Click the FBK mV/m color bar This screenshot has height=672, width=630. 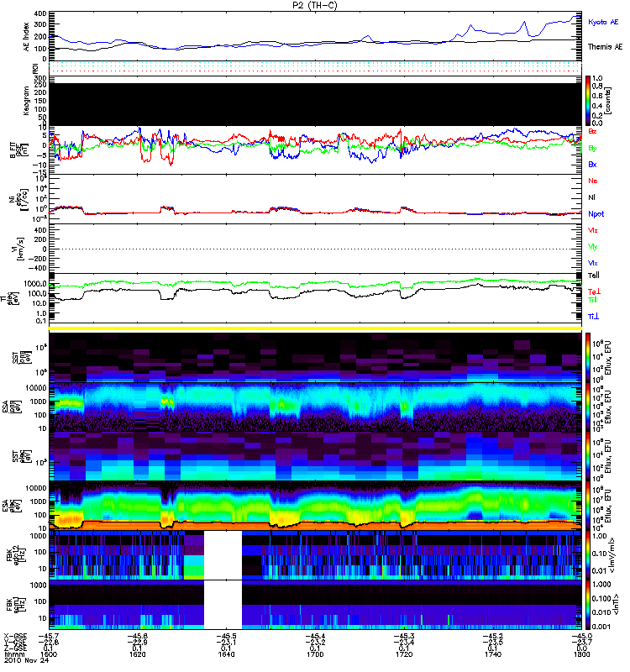point(588,555)
